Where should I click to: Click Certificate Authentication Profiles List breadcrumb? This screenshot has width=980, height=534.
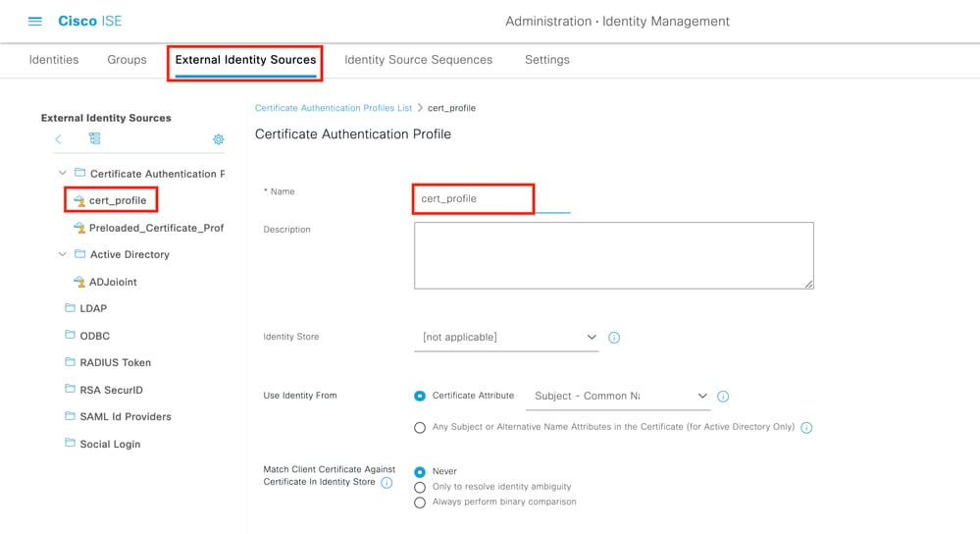[334, 108]
